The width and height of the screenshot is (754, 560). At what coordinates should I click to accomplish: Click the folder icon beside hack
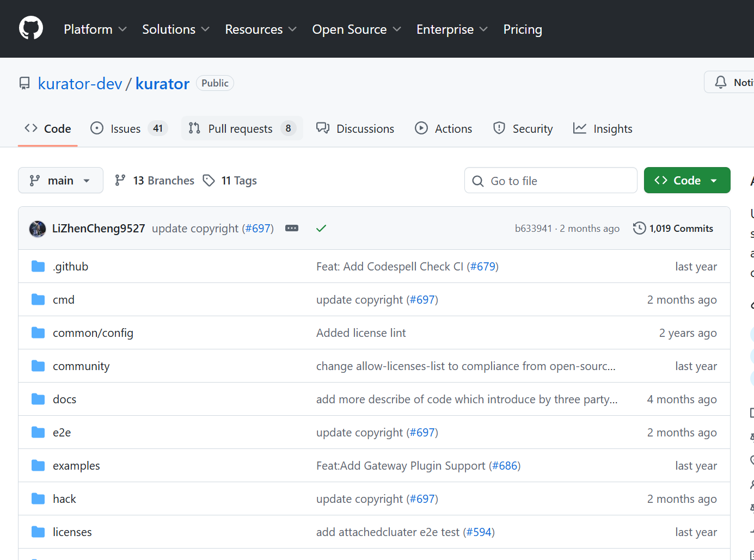click(x=38, y=499)
